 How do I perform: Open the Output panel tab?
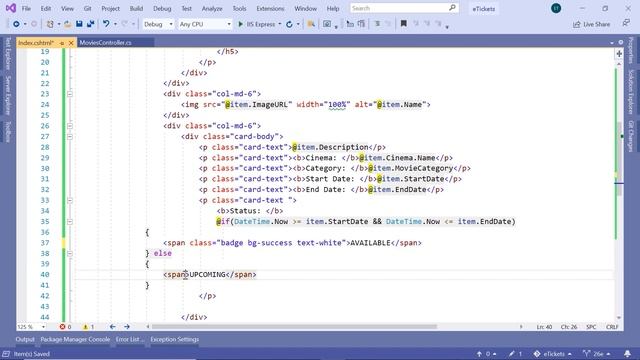[x=25, y=339]
